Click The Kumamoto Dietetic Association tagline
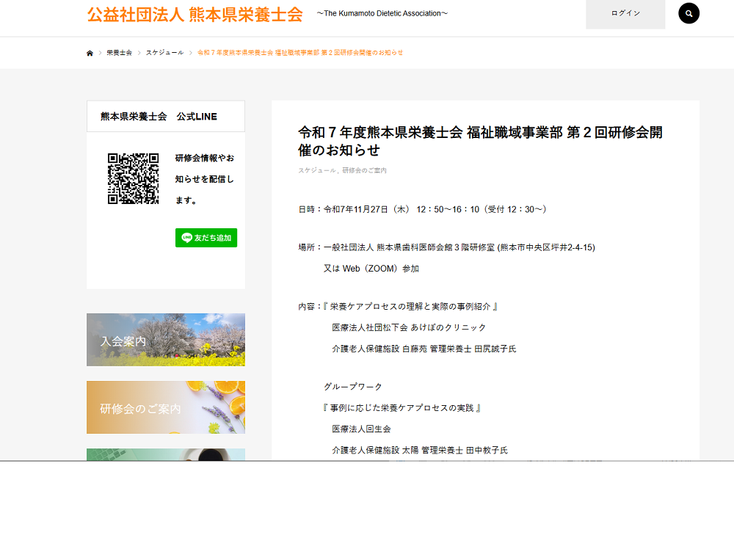The width and height of the screenshot is (734, 560). [382, 14]
